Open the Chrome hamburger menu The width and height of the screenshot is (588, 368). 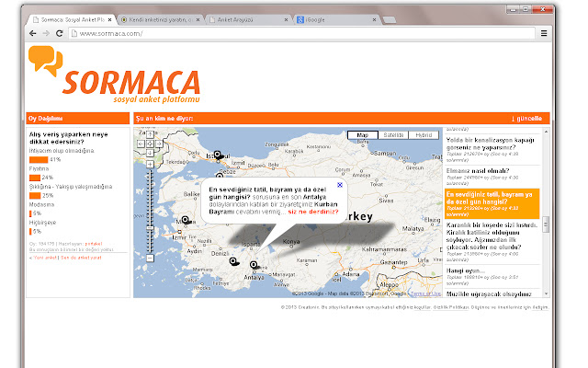tap(544, 33)
